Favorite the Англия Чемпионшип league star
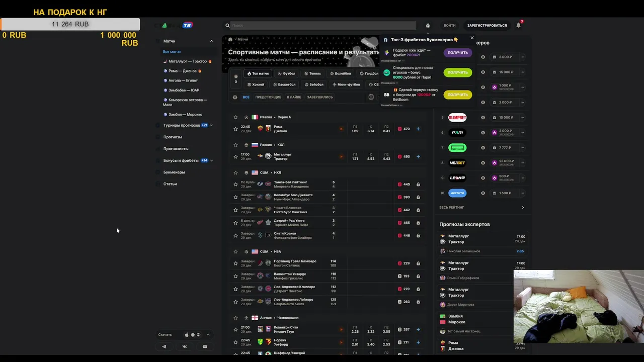644x362 pixels. tap(235, 318)
